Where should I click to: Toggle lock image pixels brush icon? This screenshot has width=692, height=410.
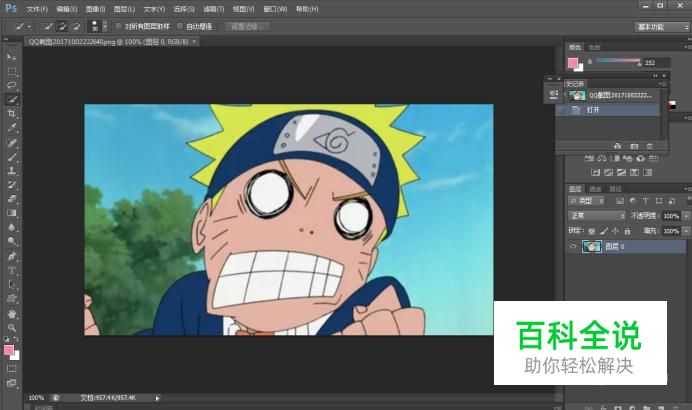click(604, 230)
